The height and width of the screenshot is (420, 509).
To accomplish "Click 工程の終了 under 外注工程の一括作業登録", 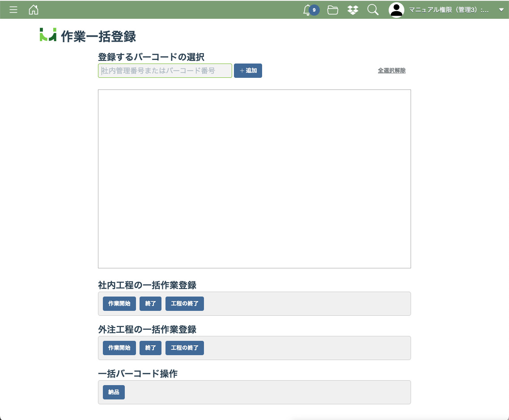I will [184, 348].
